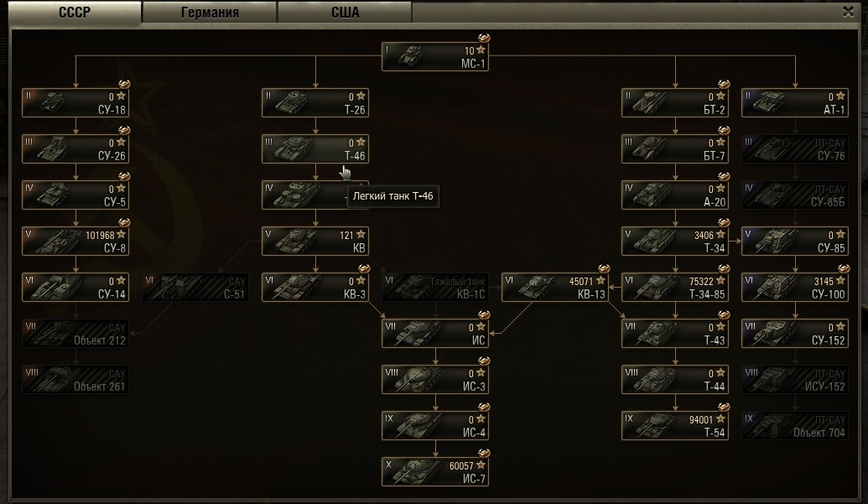Screen dimensions: 868x504
Task: Choose the СУ-8 artillery node
Action: pos(75,242)
